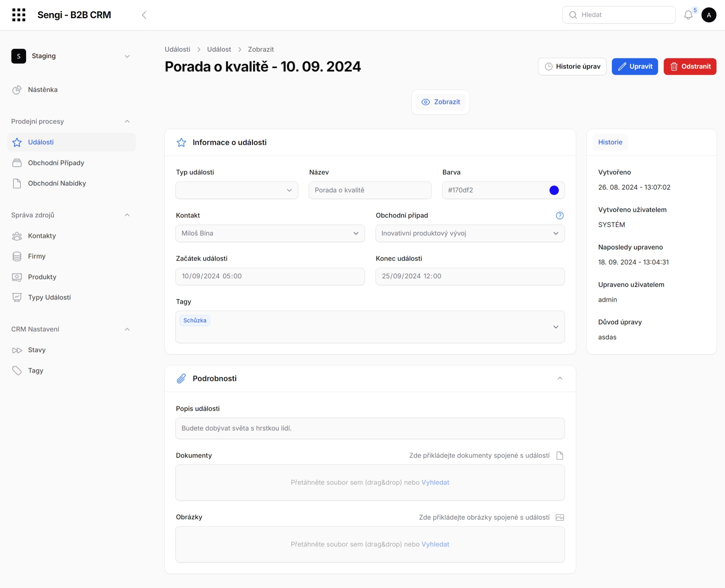725x588 pixels.
Task: Click the Název input field
Action: tap(370, 190)
